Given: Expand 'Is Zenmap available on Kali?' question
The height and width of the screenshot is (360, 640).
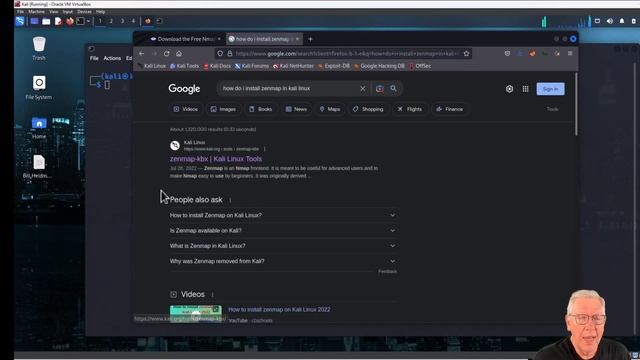Looking at the screenshot, I should tap(283, 231).
